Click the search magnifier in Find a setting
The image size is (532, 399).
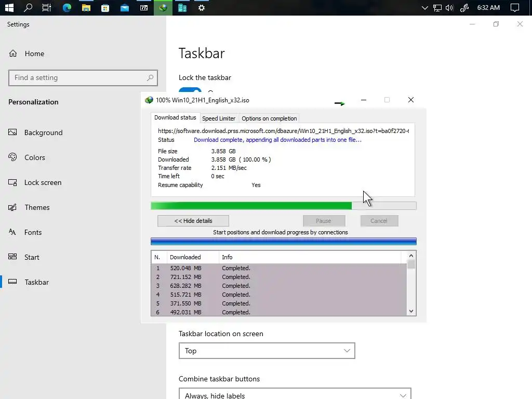pyautogui.click(x=150, y=78)
